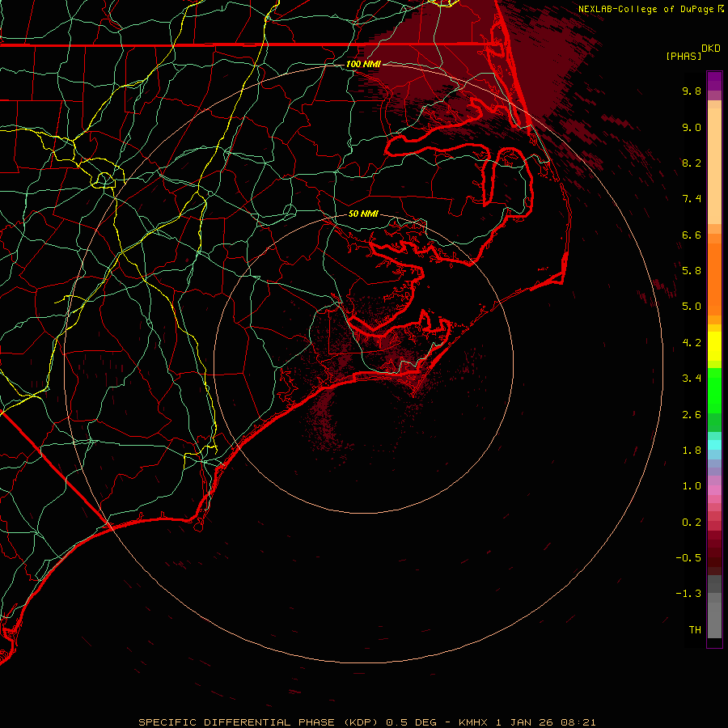Click the 5.0 value on color scale
Viewport: 728px width, 728px height.
coord(692,307)
